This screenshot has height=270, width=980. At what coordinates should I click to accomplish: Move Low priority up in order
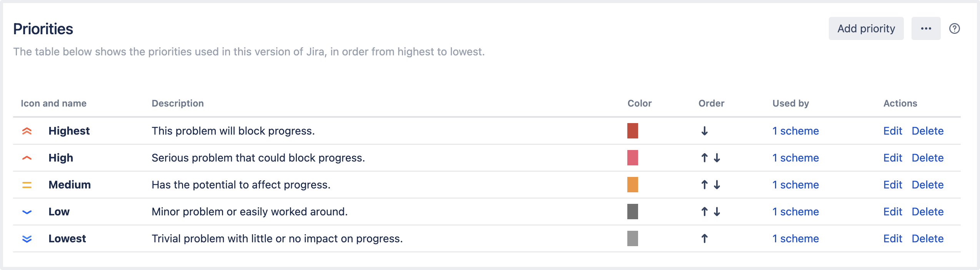point(704,212)
